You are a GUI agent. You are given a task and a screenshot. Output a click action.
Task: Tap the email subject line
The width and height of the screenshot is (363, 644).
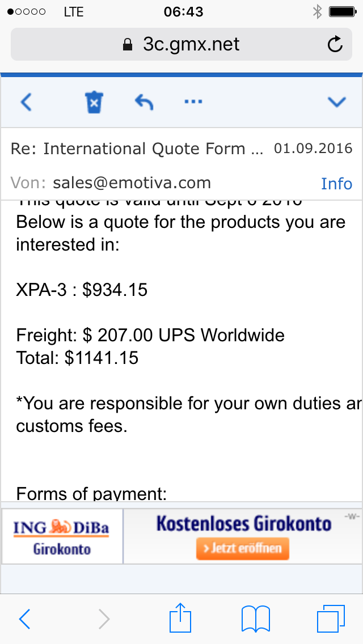coord(137,149)
